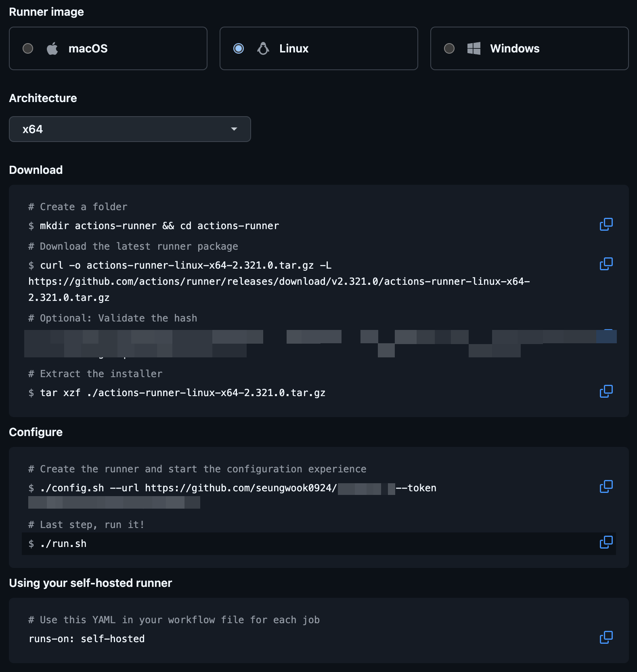Click the mkdir actions-runner command text
The width and height of the screenshot is (637, 672).
[x=159, y=226]
